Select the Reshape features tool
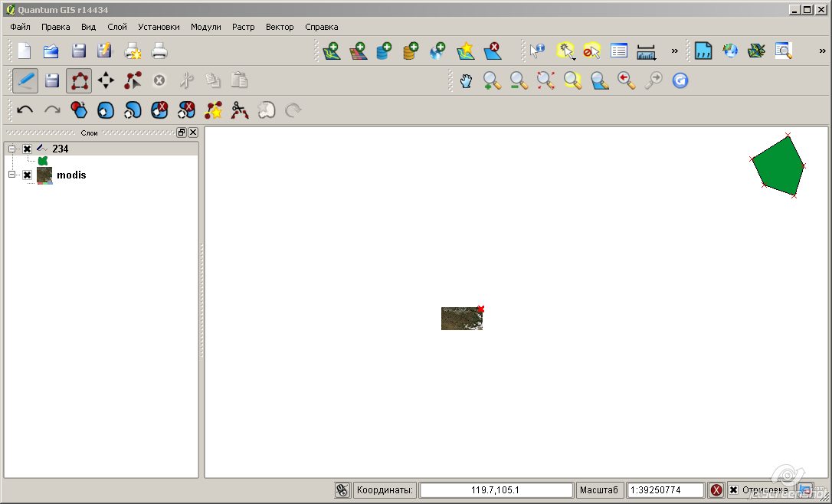 213,110
